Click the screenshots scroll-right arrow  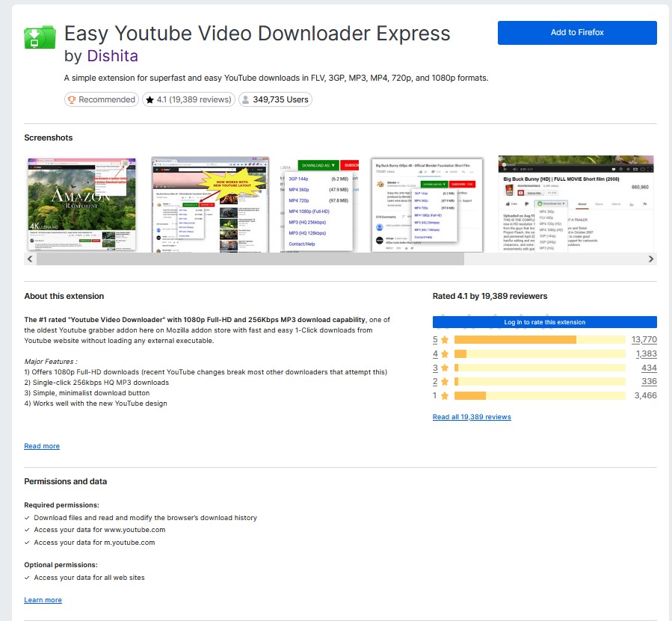tap(651, 259)
